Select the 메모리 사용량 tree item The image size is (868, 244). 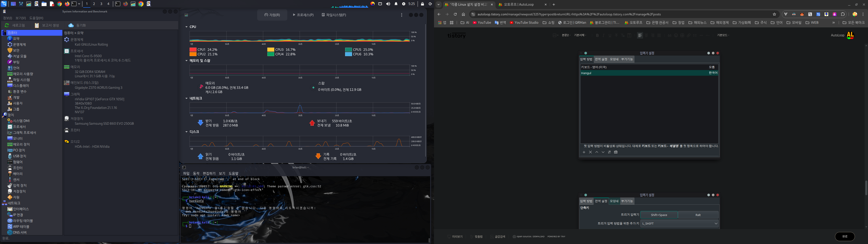tap(23, 74)
